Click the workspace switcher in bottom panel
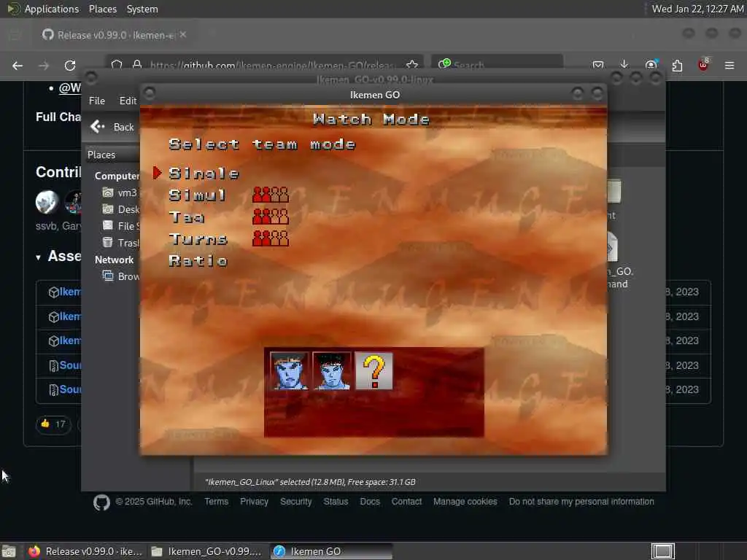 click(x=662, y=551)
